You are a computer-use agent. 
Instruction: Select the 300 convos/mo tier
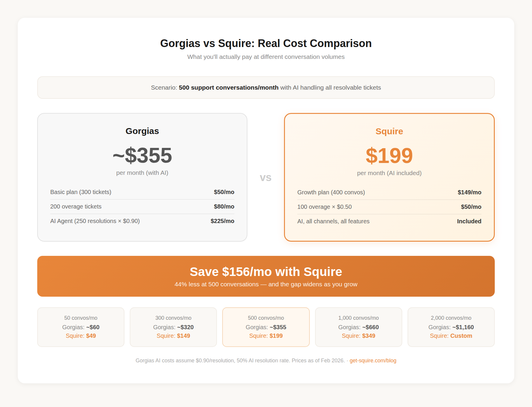pyautogui.click(x=173, y=327)
